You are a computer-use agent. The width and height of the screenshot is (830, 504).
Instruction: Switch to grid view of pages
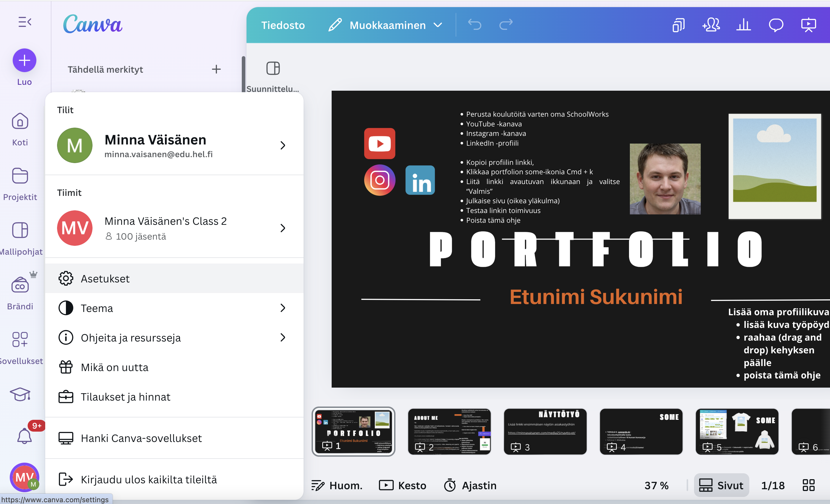(808, 485)
